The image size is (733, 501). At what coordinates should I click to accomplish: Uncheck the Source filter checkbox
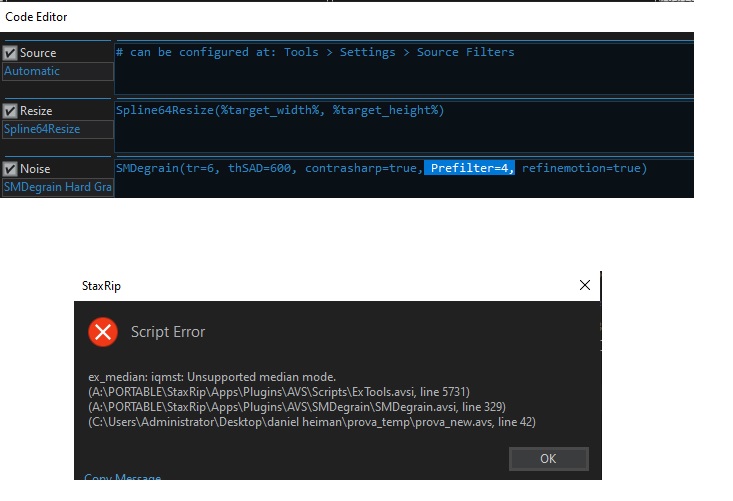(x=10, y=53)
